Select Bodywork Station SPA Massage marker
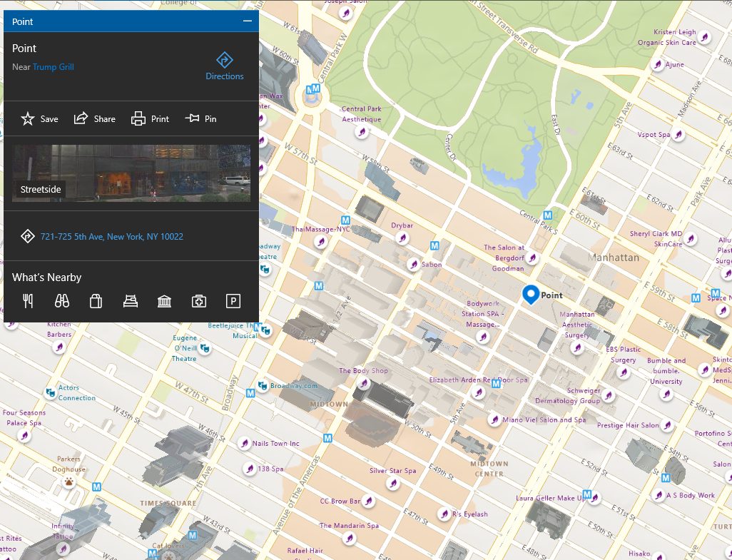Viewport: 732px width, 560px height. coord(483,337)
